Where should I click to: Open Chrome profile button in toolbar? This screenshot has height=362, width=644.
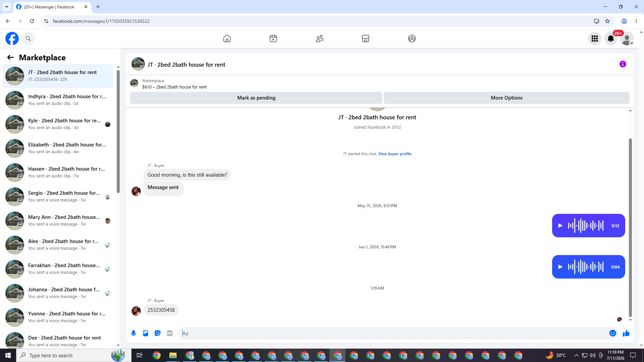[624, 21]
